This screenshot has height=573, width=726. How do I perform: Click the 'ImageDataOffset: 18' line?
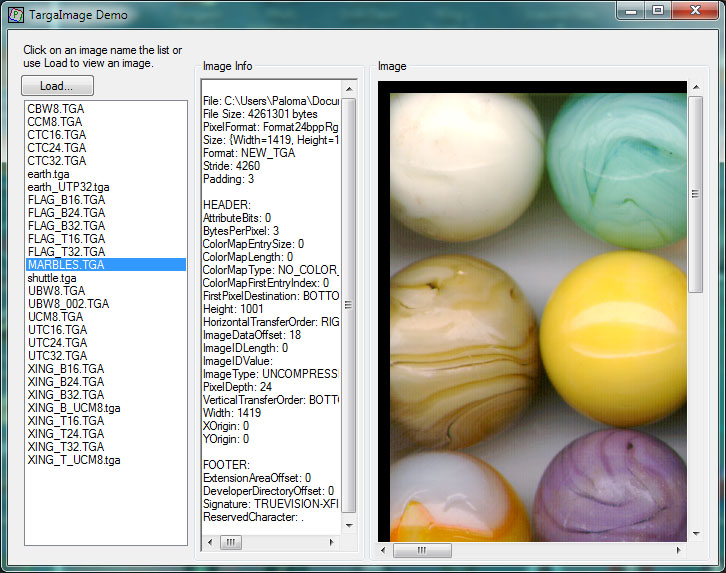point(252,335)
